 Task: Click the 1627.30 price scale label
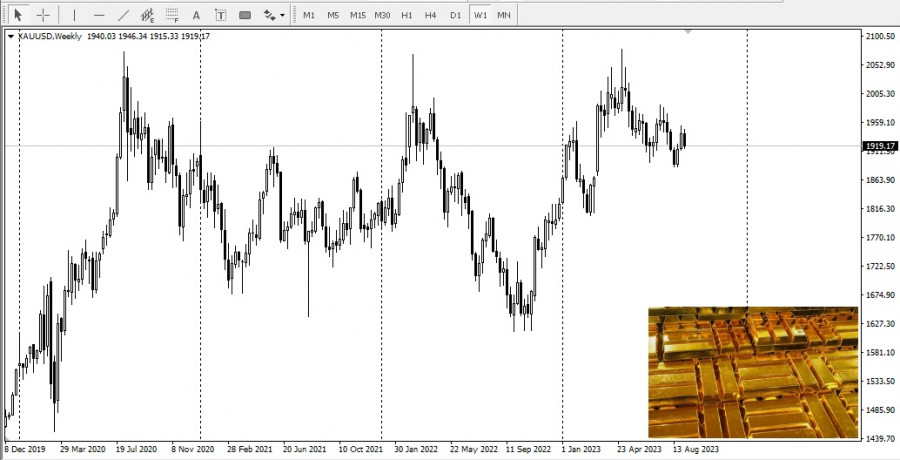[x=880, y=323]
